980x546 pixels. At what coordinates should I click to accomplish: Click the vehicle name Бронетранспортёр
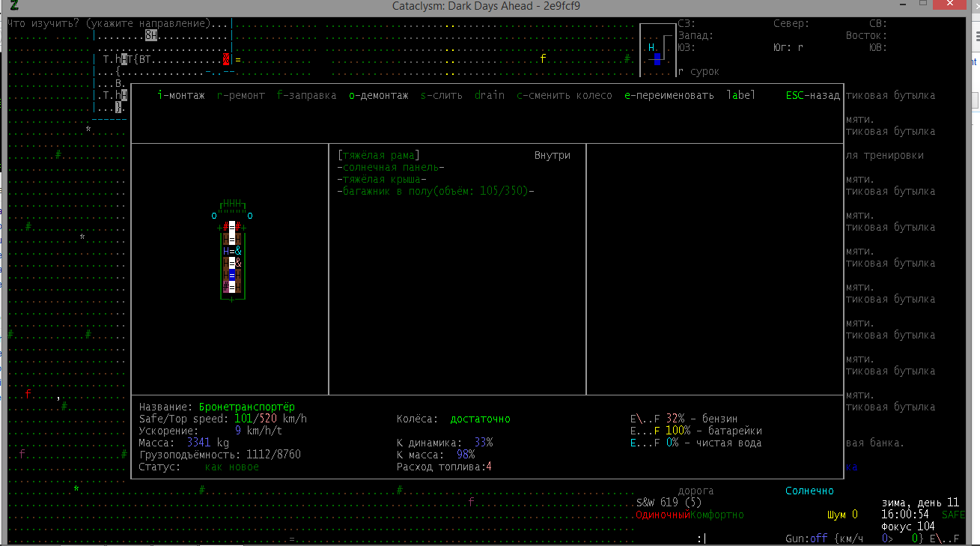pos(247,407)
